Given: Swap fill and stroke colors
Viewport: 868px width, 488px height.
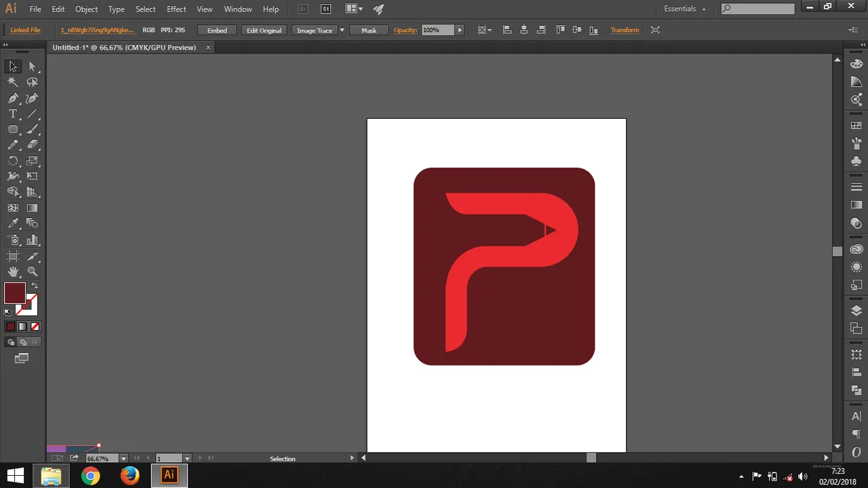Looking at the screenshot, I should pyautogui.click(x=35, y=286).
